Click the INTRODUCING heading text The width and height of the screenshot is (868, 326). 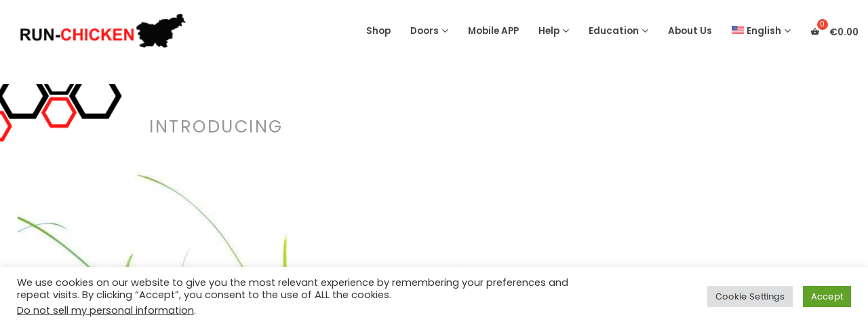tap(216, 126)
